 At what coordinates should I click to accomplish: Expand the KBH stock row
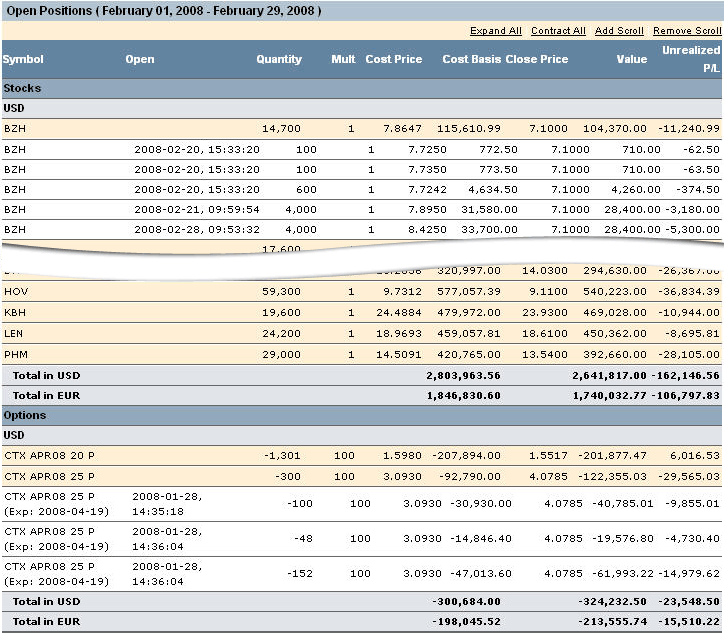coord(362,313)
